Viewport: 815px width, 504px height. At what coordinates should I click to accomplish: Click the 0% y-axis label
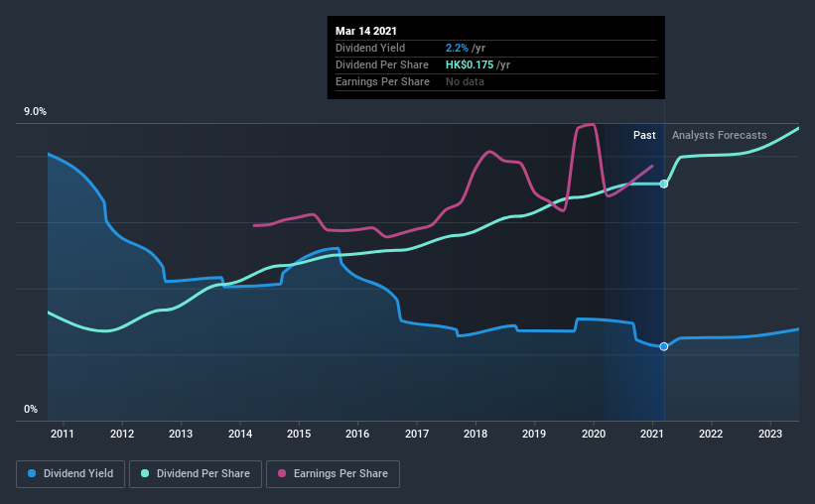[x=31, y=410]
